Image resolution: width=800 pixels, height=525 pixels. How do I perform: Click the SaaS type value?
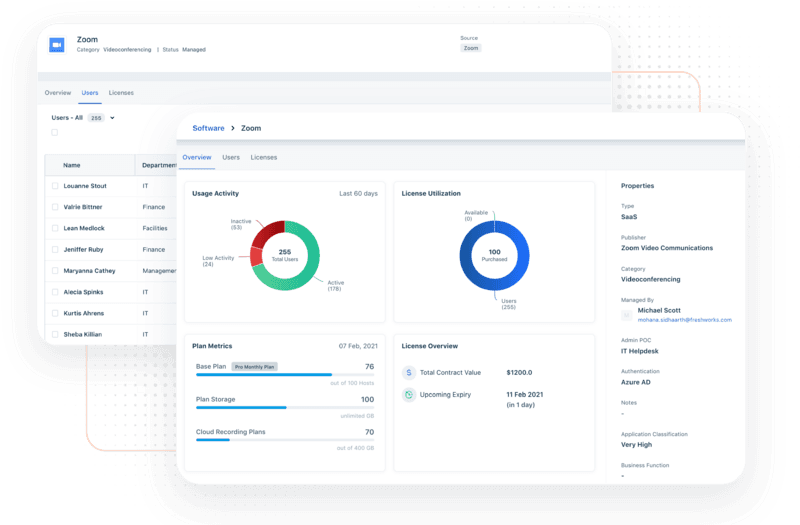pos(629,217)
